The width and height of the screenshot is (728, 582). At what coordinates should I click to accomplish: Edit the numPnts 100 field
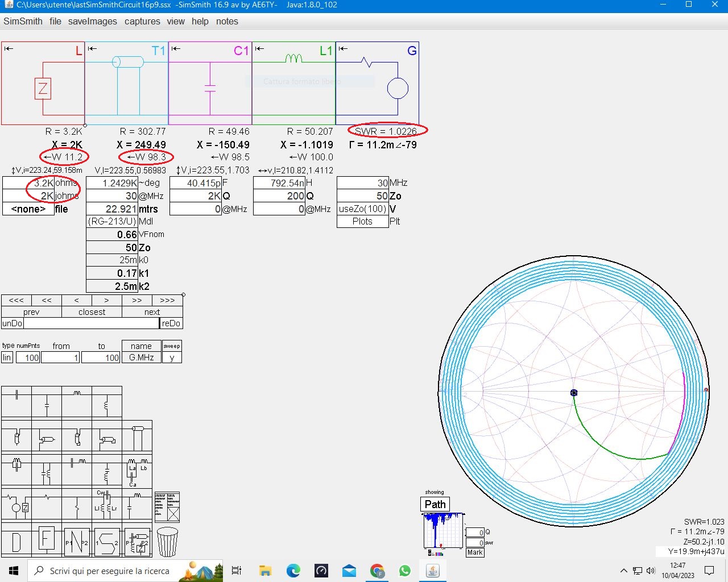pos(28,357)
